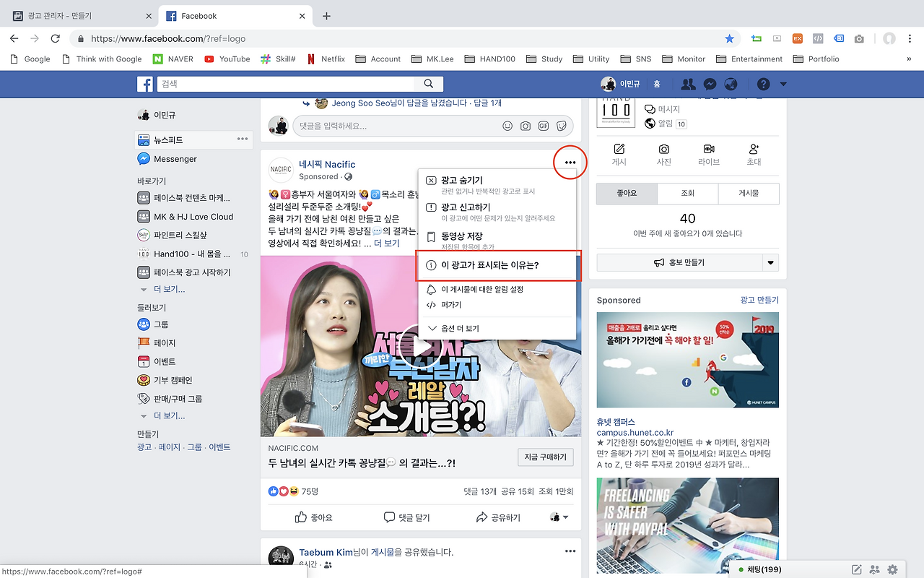This screenshot has width=924, height=578.
Task: Open the 휴넷 캠퍼스 sponsored ad image
Action: (688, 360)
